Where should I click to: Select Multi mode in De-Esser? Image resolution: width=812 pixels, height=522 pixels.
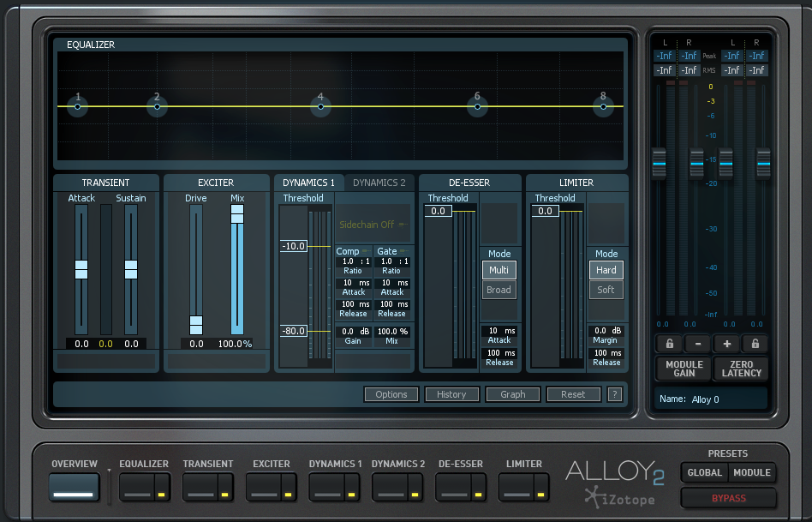pos(499,270)
